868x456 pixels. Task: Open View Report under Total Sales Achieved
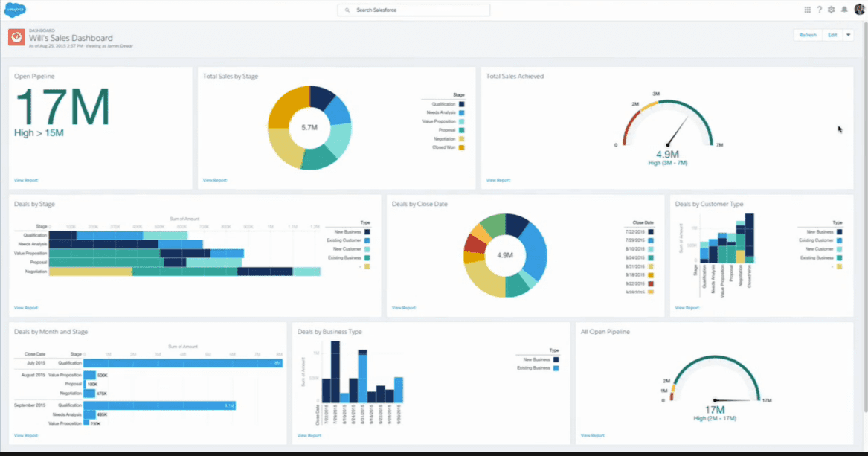(x=498, y=180)
